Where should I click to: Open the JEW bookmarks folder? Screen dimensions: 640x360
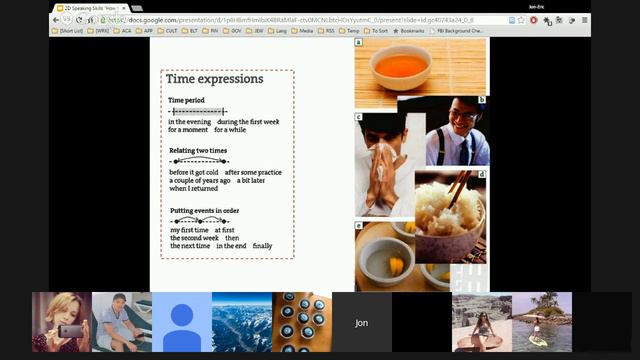[x=255, y=31]
